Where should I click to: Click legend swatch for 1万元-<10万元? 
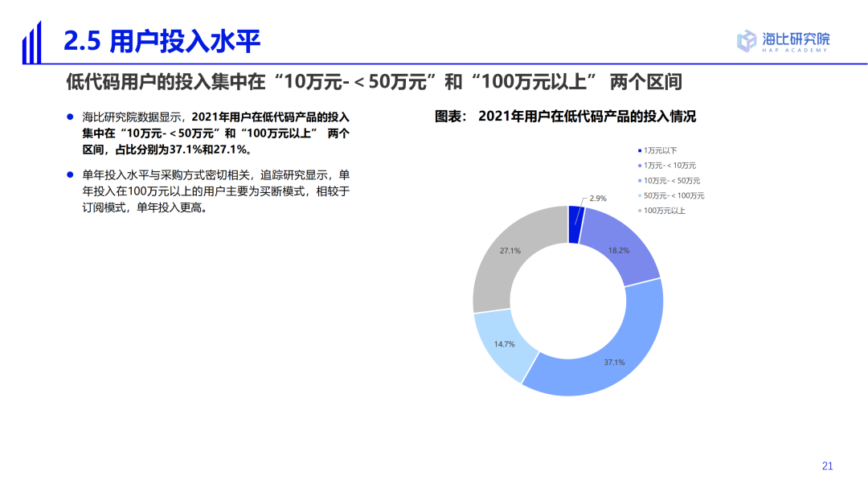[x=640, y=166]
